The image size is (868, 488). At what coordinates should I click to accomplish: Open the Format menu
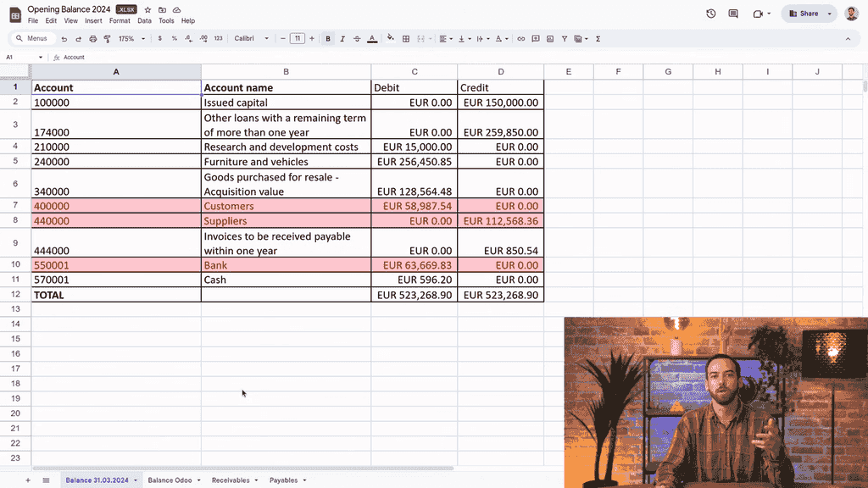click(x=120, y=21)
